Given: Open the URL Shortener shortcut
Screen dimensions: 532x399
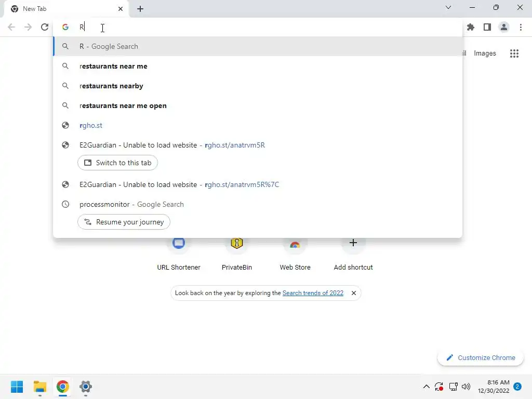Looking at the screenshot, I should point(179,252).
